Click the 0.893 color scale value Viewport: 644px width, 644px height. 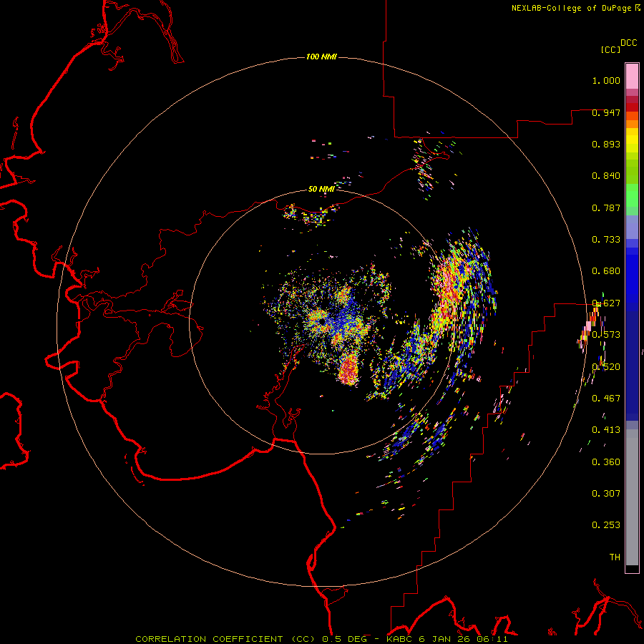coord(606,144)
